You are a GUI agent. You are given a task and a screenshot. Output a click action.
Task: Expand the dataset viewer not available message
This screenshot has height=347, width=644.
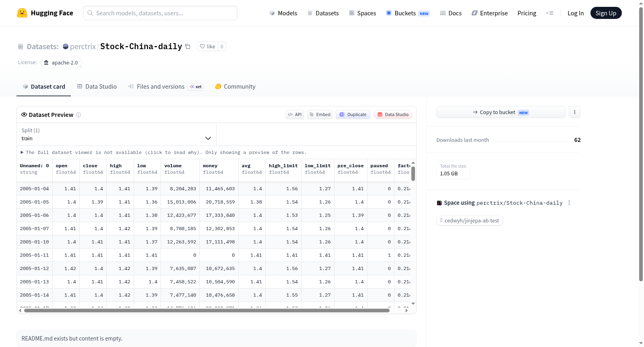click(163, 152)
